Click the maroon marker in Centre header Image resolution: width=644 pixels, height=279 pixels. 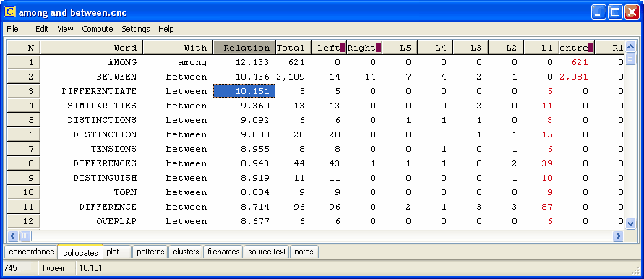[591, 48]
